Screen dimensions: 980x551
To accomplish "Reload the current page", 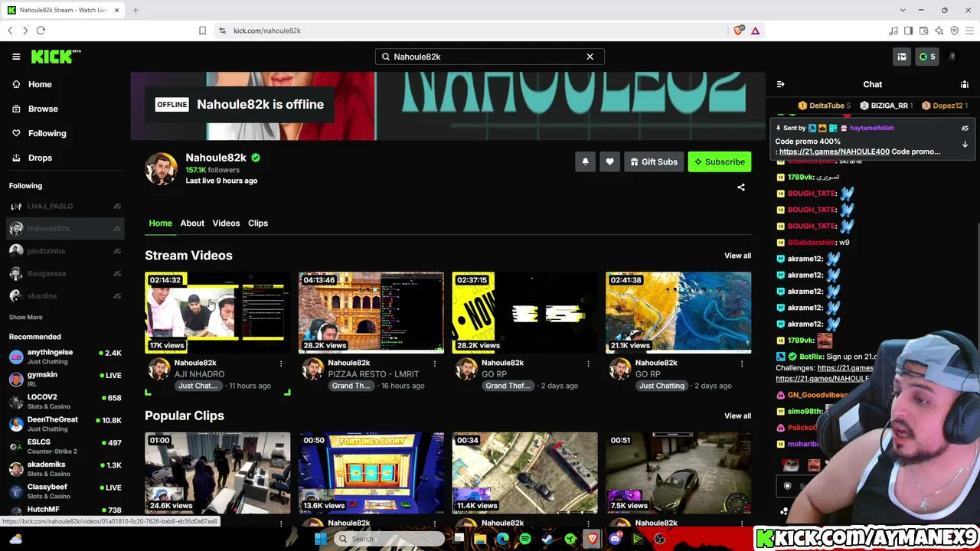I will coord(41,31).
